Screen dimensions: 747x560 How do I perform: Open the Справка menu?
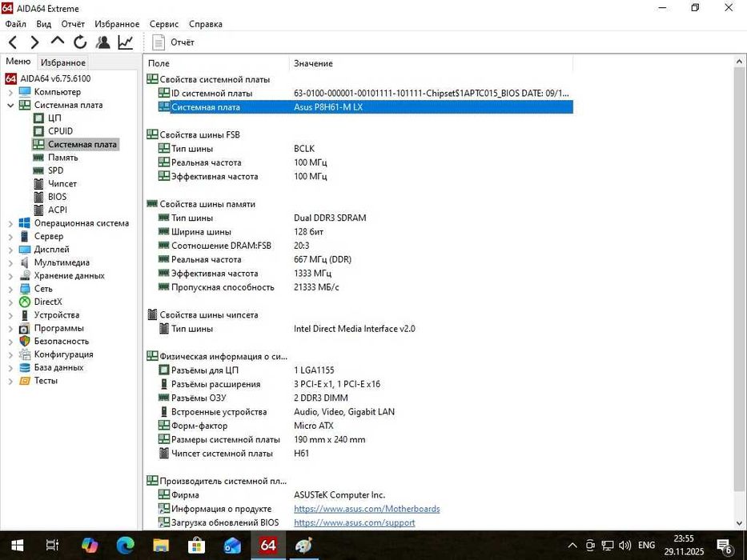[x=205, y=24]
